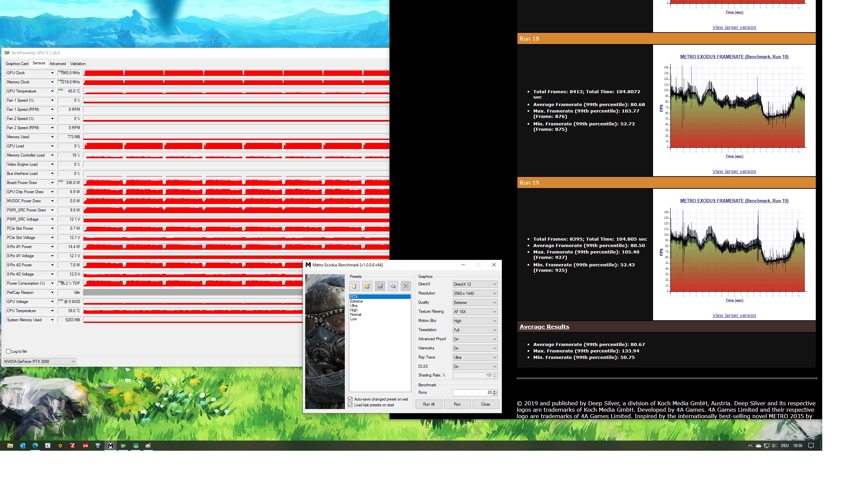Uncheck Auto-save changed preset on exit

tap(350, 399)
